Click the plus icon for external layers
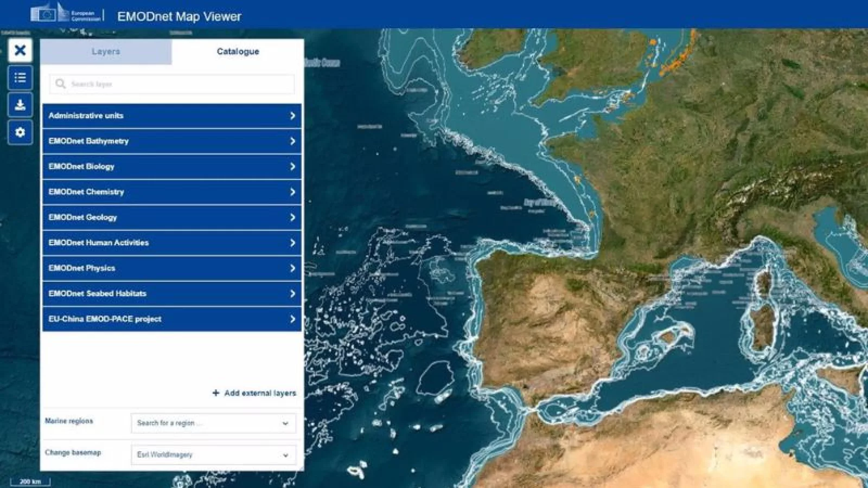Screen dimensions: 868x488 point(216,393)
